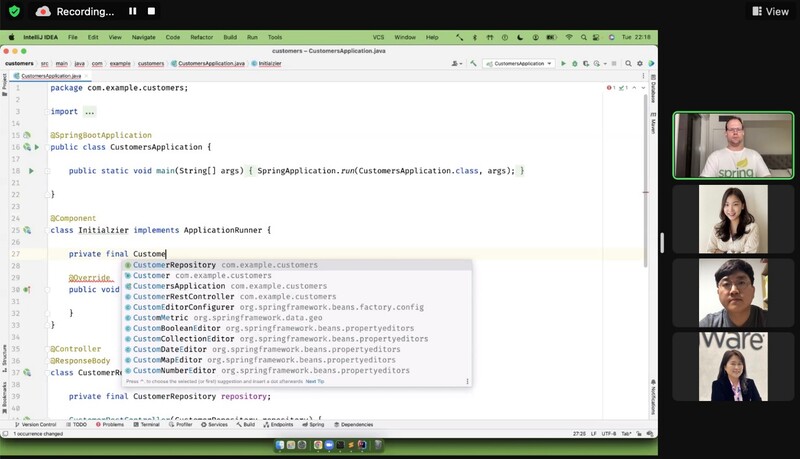Open the Version Control tool window
Viewport: 800px width, 459px height.
click(x=36, y=424)
